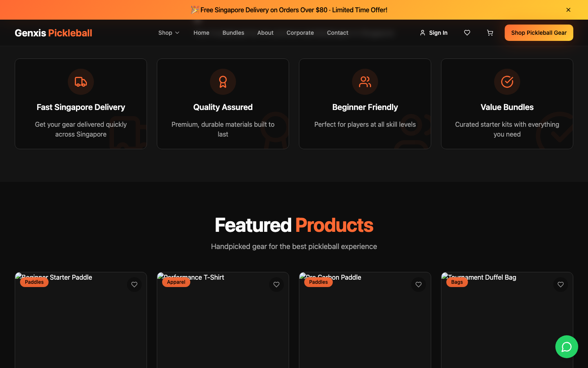Click the Genxis Pickleball logo

(53, 33)
